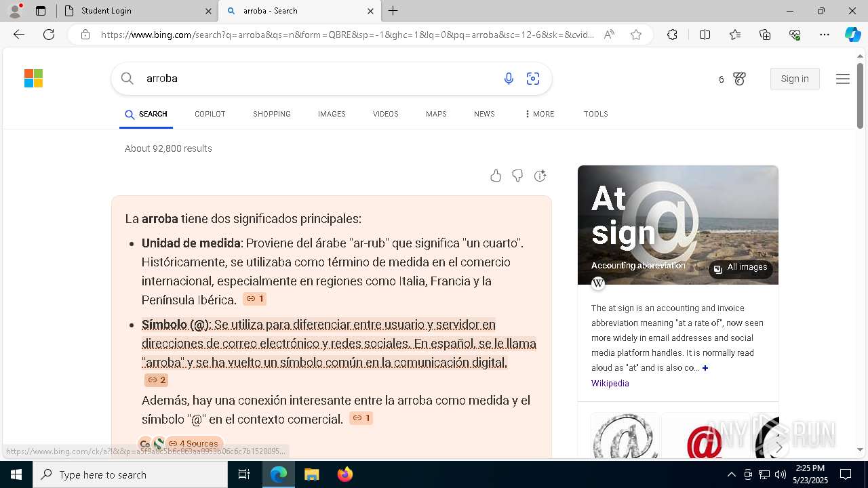Open Bing hamburger menu
The height and width of the screenshot is (488, 868).
pyautogui.click(x=843, y=79)
